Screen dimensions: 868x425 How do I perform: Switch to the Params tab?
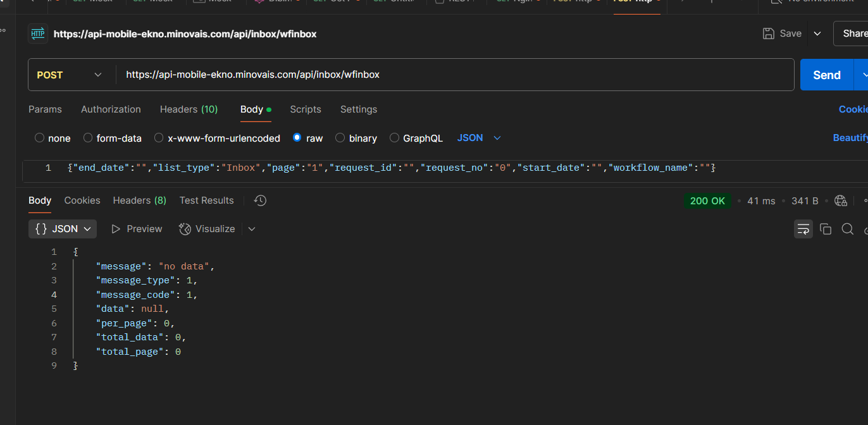click(45, 109)
